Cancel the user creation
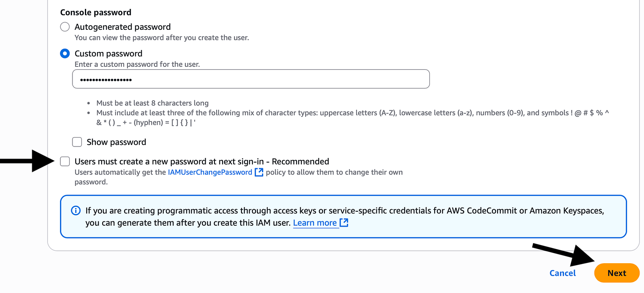The width and height of the screenshot is (644, 293). [x=562, y=273]
